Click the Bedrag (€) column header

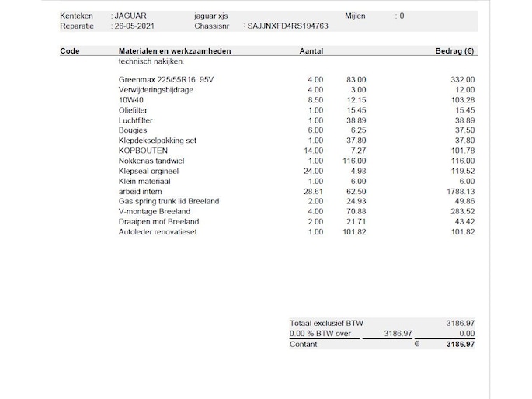pyautogui.click(x=454, y=51)
